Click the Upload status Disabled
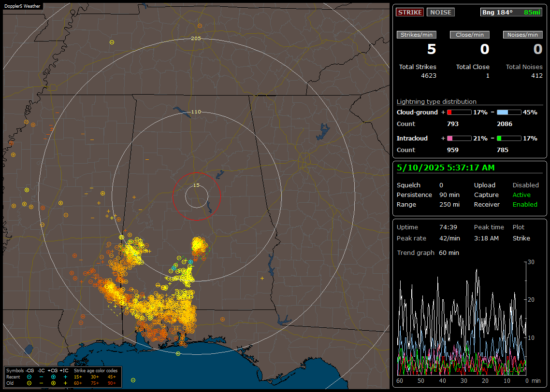Viewport: 550px width, 392px height. [525, 185]
